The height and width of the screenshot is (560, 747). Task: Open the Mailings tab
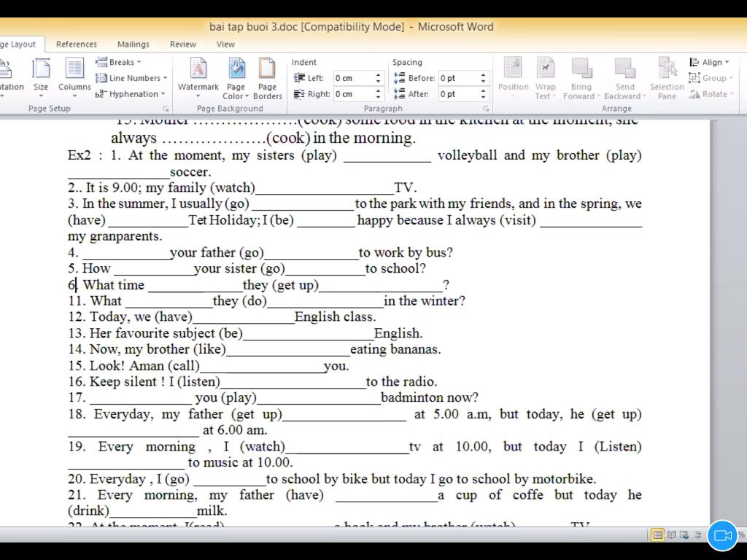tap(133, 44)
